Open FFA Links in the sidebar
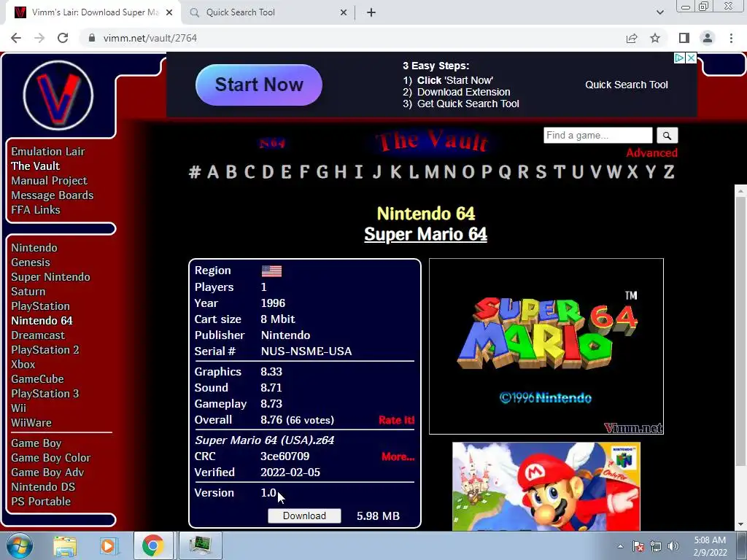Viewport: 747px width, 560px height. [36, 210]
